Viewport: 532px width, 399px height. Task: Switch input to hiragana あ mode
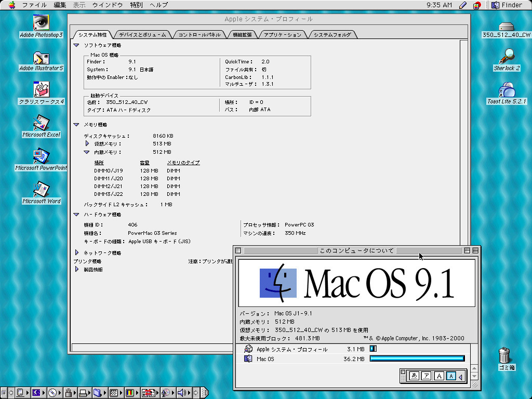[414, 376]
